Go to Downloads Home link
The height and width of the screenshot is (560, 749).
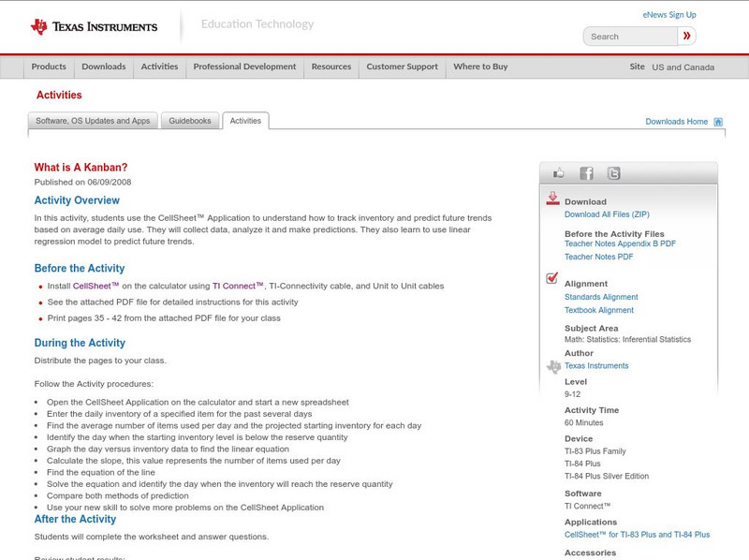(676, 122)
